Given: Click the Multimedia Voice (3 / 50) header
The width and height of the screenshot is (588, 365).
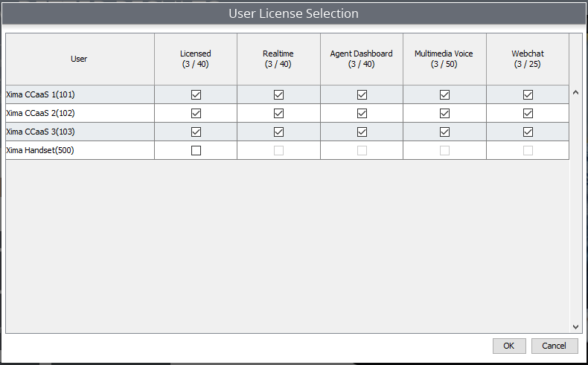Looking at the screenshot, I should point(445,59).
